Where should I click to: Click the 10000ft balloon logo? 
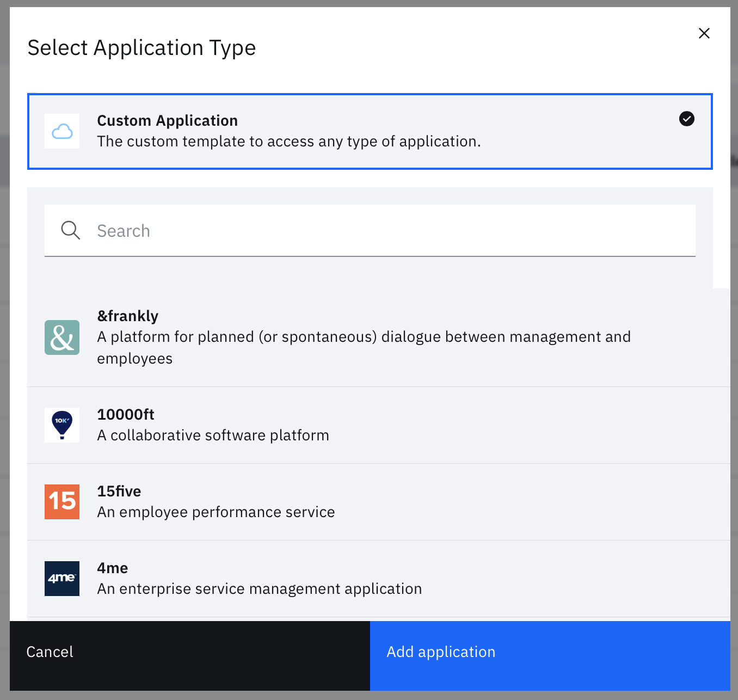(62, 425)
